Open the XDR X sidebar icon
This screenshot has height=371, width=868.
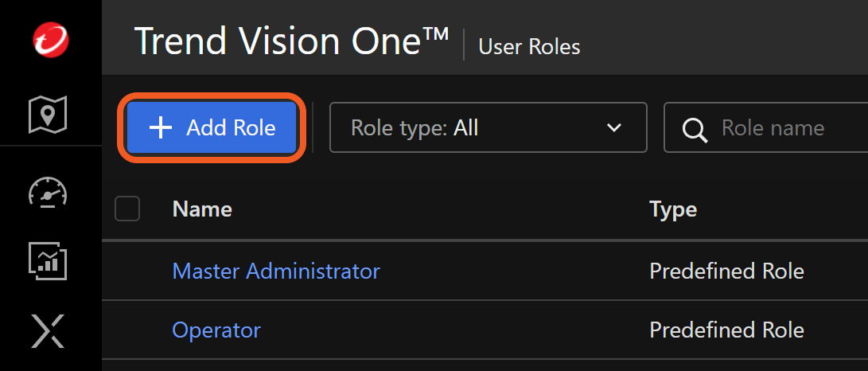tap(48, 330)
